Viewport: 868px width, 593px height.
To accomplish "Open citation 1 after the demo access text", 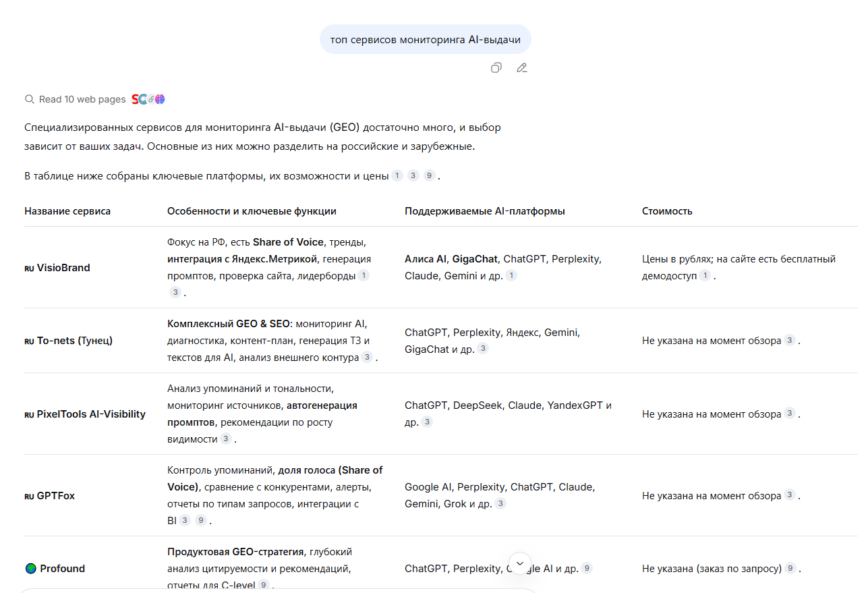I will click(x=704, y=276).
